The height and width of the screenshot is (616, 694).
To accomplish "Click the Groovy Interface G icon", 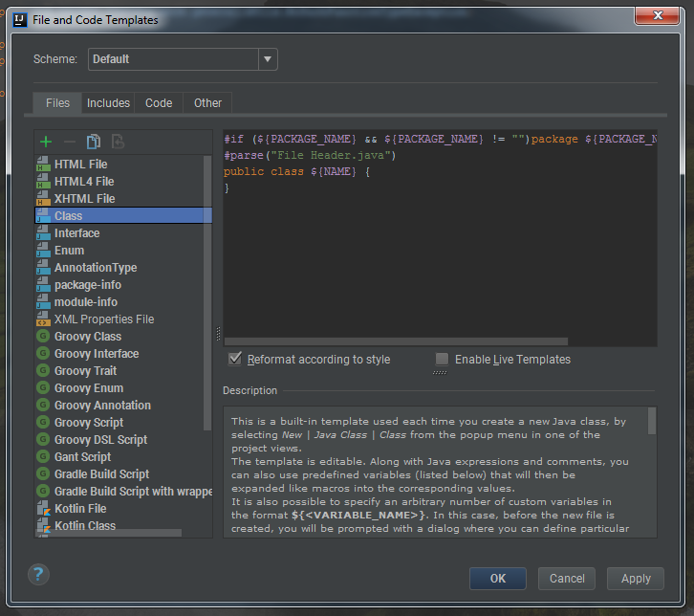I will click(x=43, y=353).
